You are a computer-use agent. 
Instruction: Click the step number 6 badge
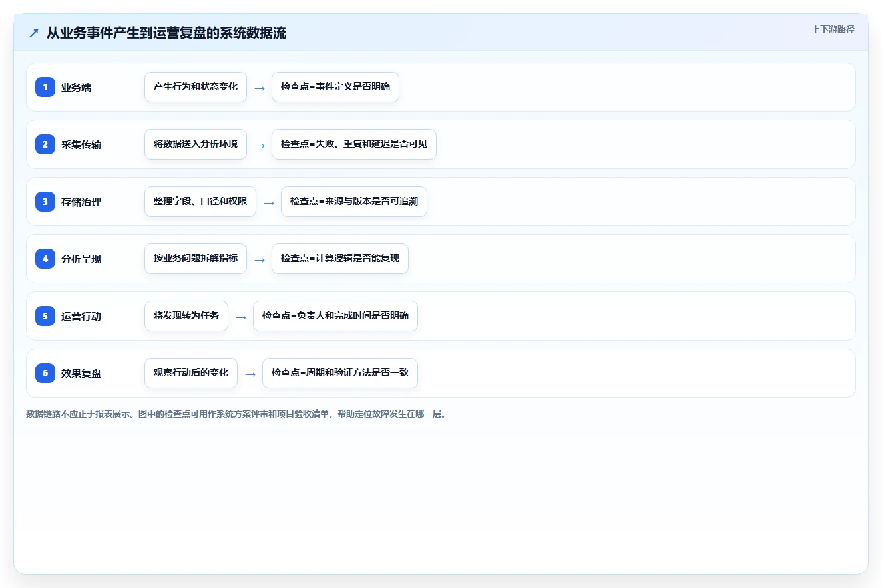(45, 373)
